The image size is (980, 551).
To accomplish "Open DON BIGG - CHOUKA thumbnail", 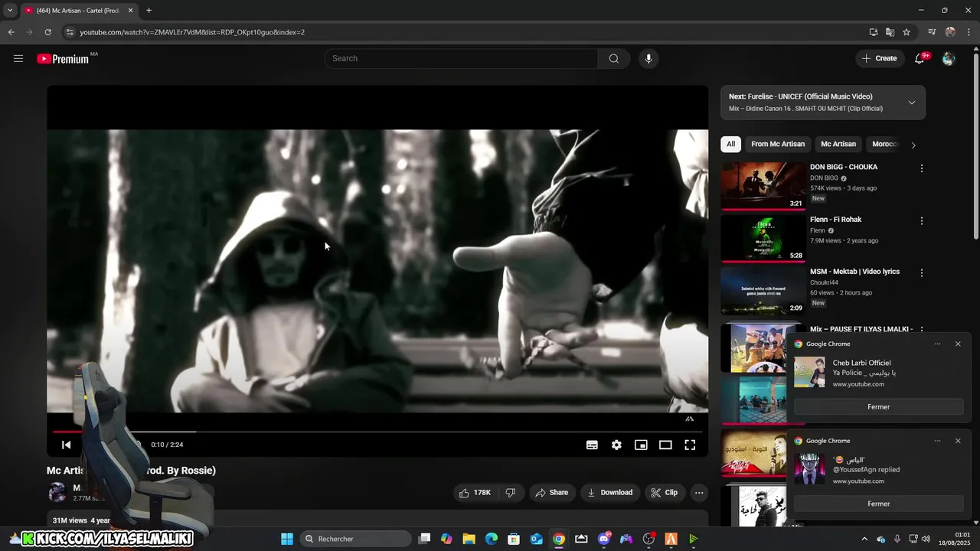I will 763,184.
